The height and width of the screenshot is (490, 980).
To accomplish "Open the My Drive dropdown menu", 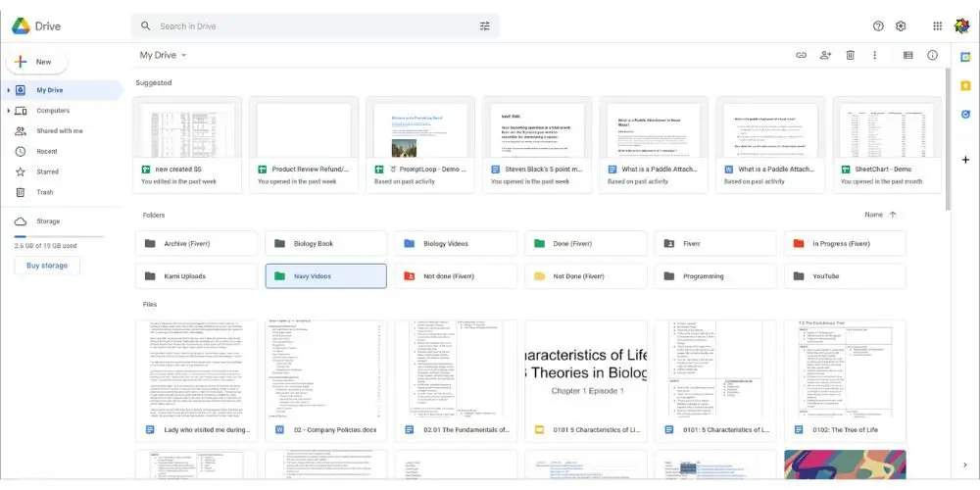I will click(163, 55).
